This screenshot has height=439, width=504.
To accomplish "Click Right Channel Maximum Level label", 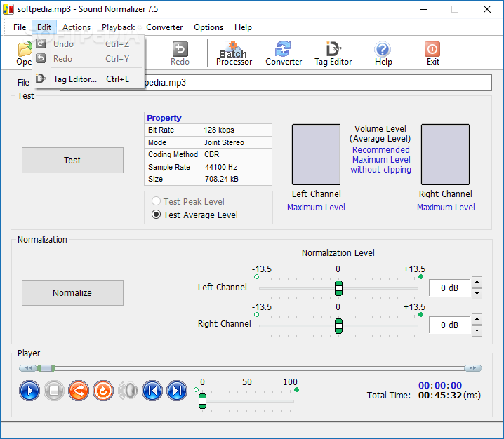I will 446,208.
